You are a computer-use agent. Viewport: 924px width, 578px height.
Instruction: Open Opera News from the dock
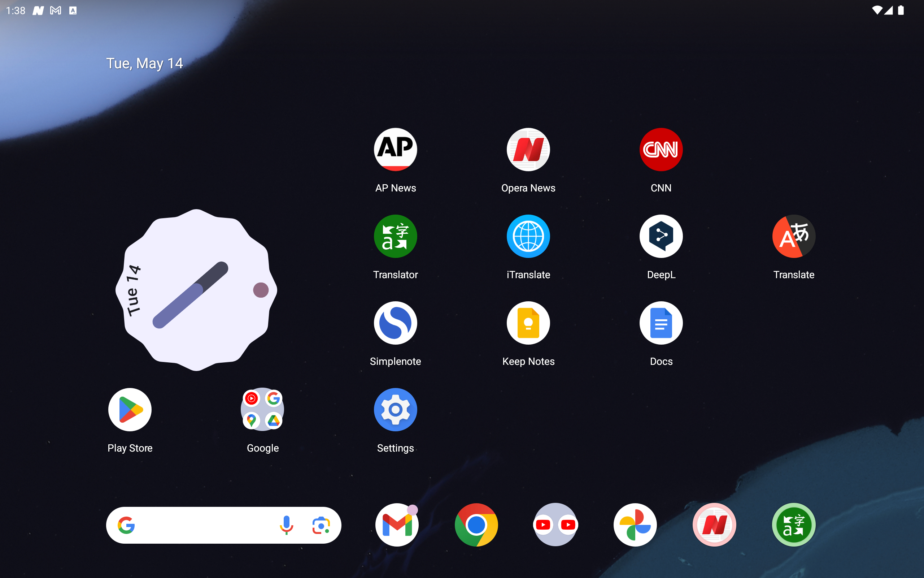tap(714, 525)
